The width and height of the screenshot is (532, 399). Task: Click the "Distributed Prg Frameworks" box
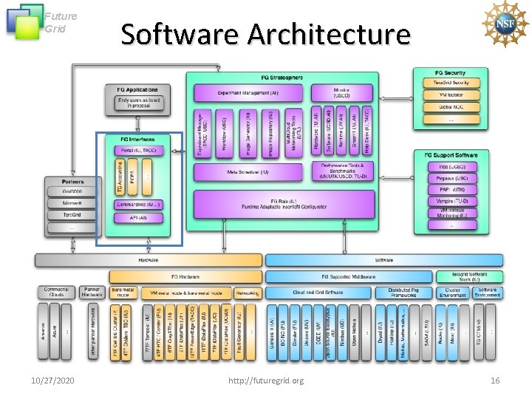403,293
